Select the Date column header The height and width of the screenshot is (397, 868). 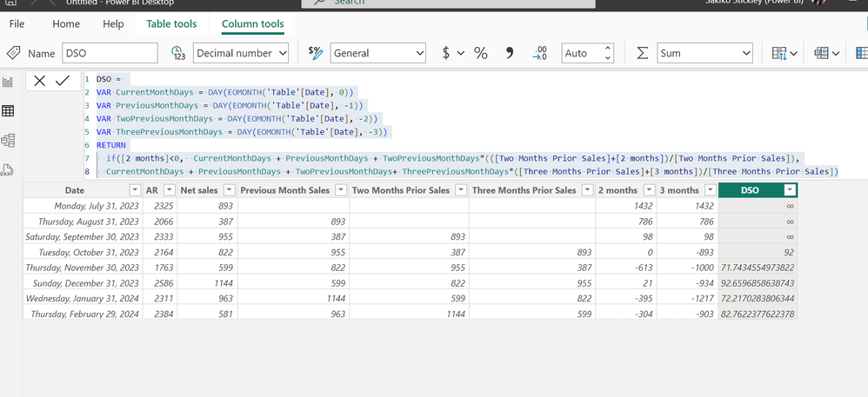pos(75,190)
